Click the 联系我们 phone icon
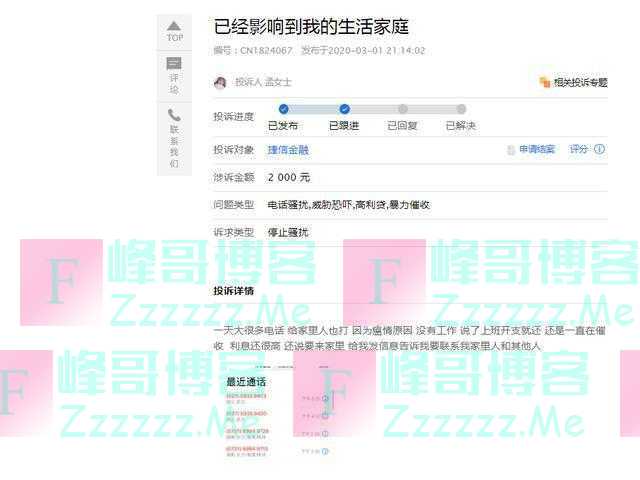This screenshot has height=480, width=640. click(x=174, y=116)
